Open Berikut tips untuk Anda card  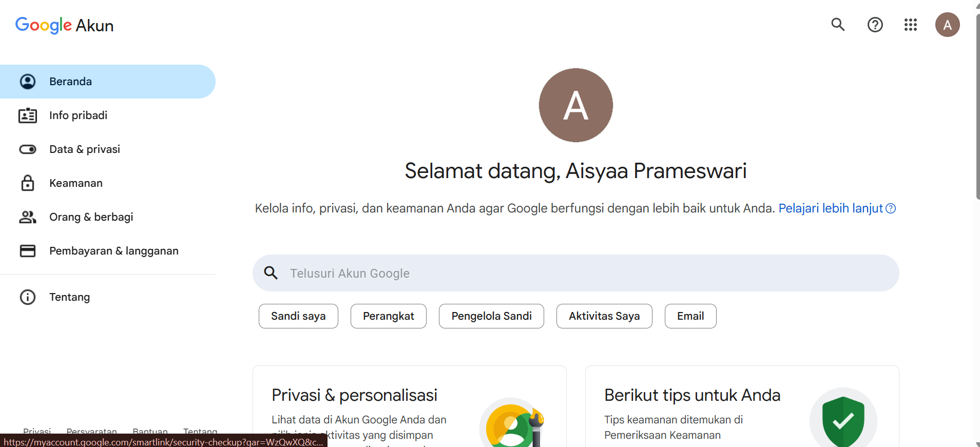[692, 395]
